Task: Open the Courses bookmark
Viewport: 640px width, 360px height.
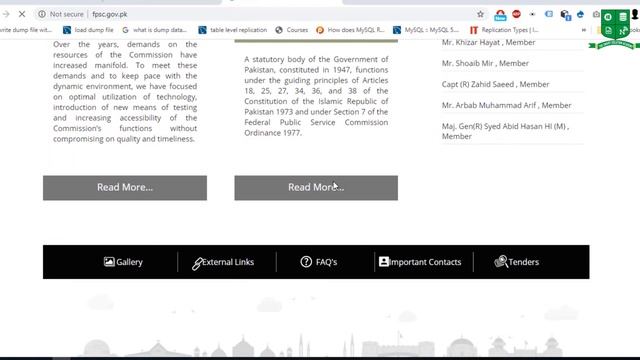Action: [x=291, y=30]
